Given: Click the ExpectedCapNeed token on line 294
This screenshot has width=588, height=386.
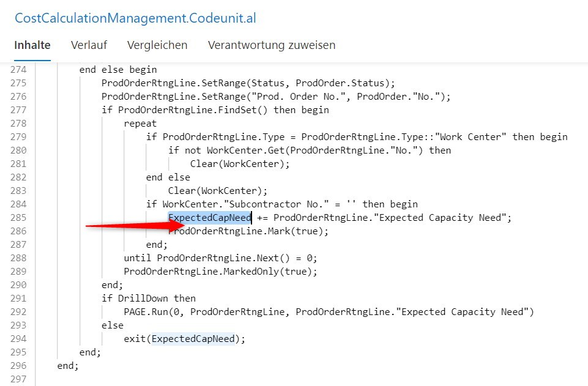Looking at the screenshot, I should [x=194, y=338].
